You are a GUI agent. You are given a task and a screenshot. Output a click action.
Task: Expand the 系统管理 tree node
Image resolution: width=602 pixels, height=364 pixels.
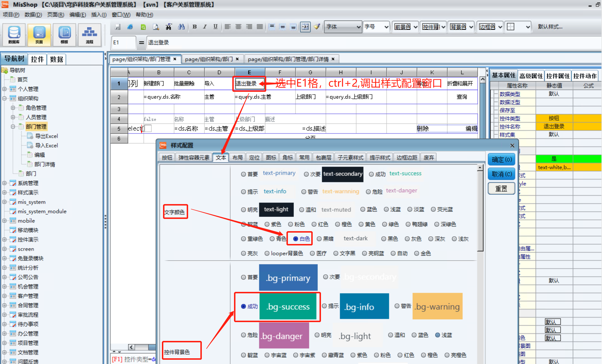pyautogui.click(x=5, y=183)
